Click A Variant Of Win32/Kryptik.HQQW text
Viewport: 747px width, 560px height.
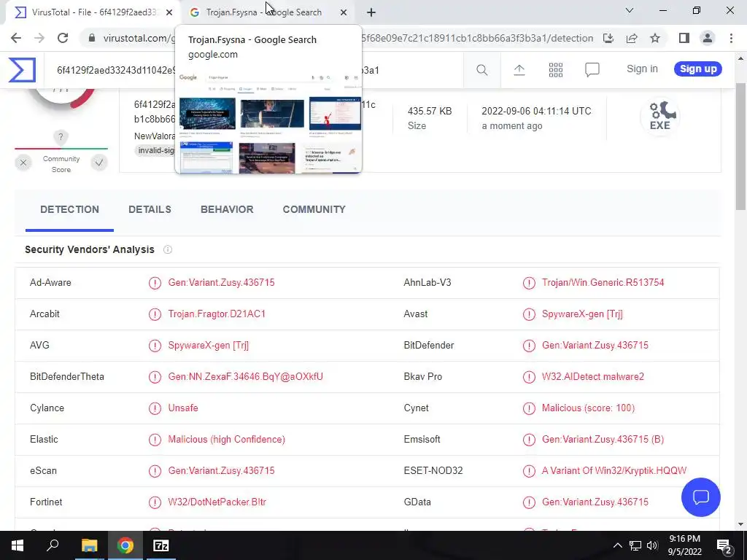(614, 471)
